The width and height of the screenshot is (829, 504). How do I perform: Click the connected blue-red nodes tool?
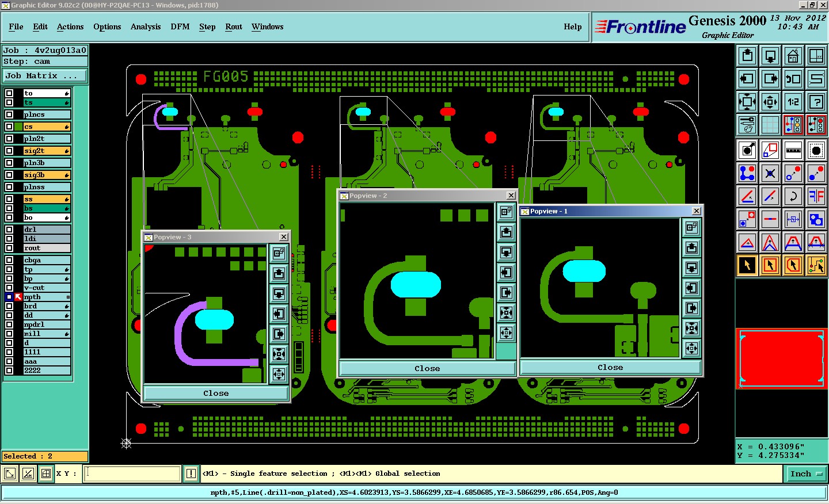[747, 173]
